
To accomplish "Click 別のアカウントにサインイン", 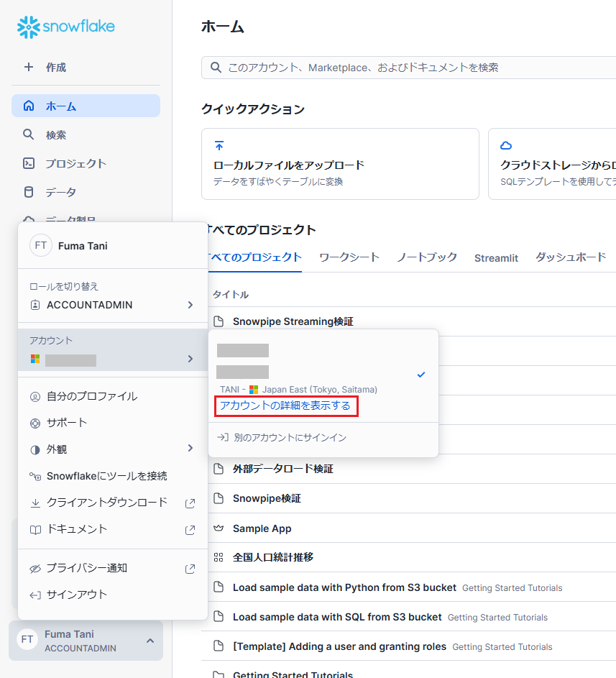I will point(290,438).
